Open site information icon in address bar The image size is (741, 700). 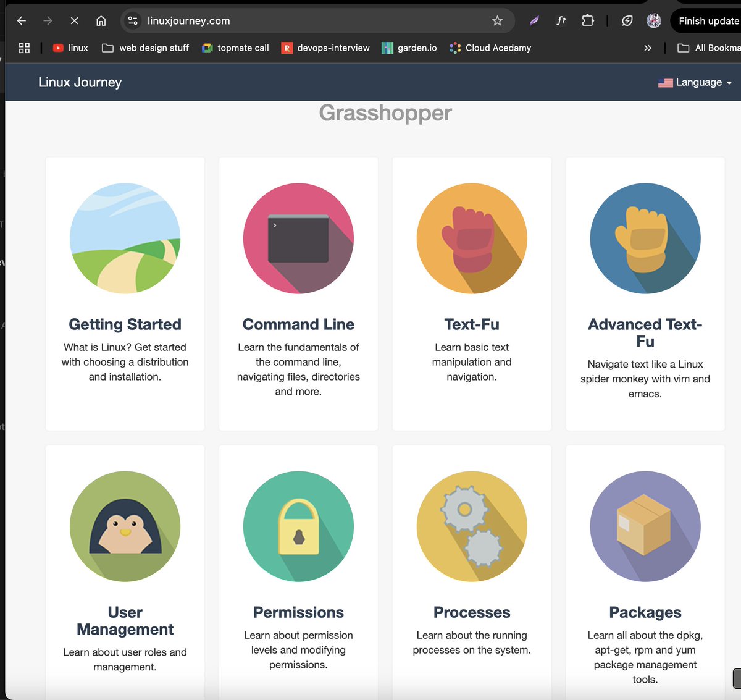tap(133, 21)
